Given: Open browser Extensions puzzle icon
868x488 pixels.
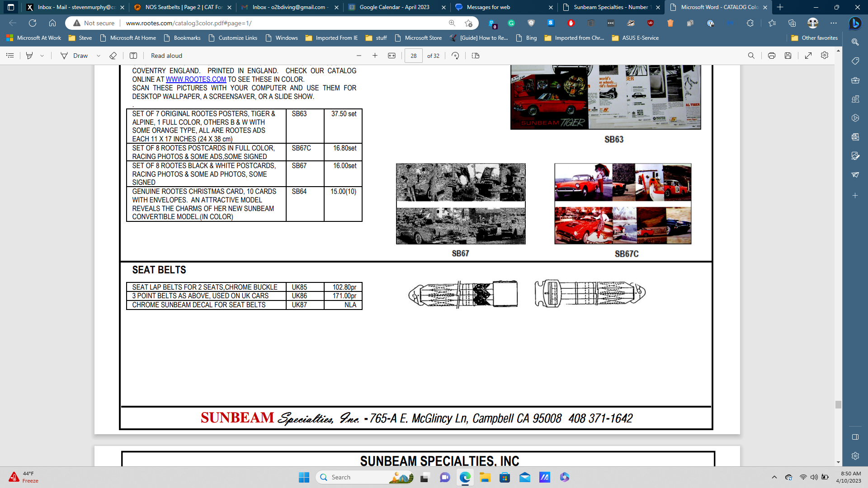Looking at the screenshot, I should 750,23.
